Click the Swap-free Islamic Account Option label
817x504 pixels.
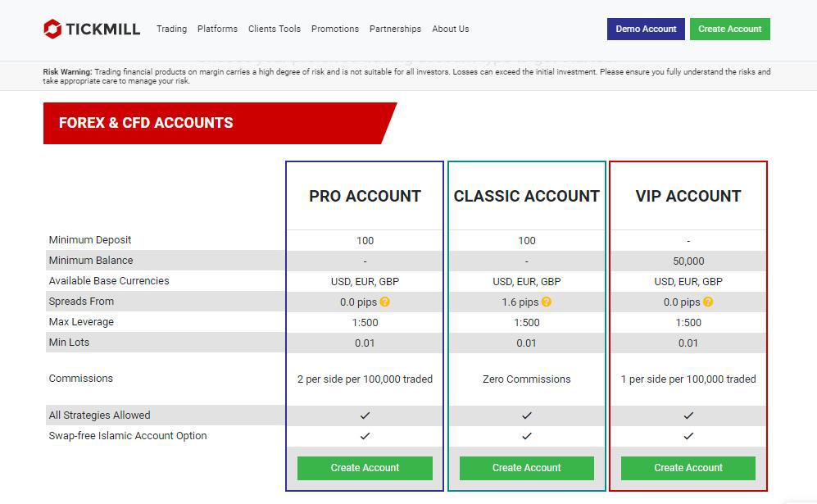click(x=128, y=435)
